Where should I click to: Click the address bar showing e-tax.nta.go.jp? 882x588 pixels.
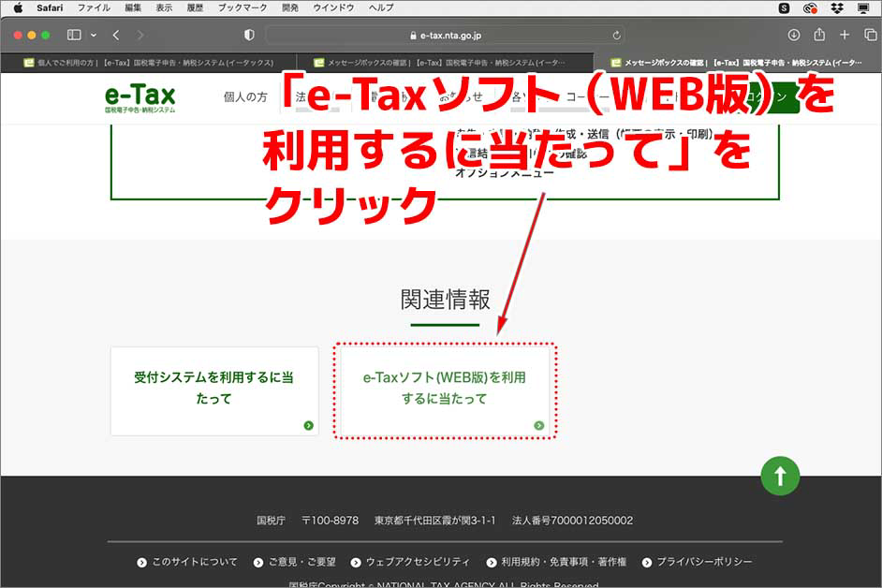coord(440,34)
